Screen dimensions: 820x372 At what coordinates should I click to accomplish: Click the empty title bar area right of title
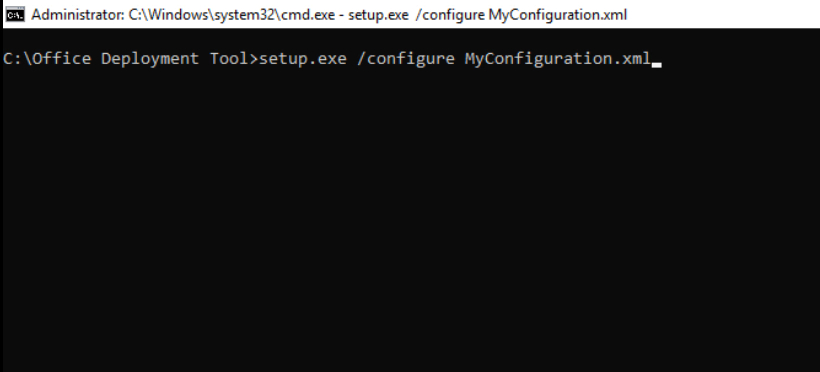pos(722,15)
